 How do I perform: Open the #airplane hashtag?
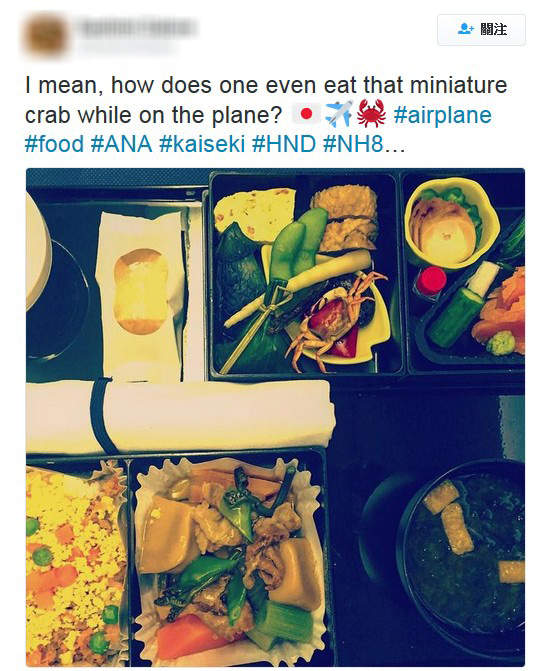[443, 115]
